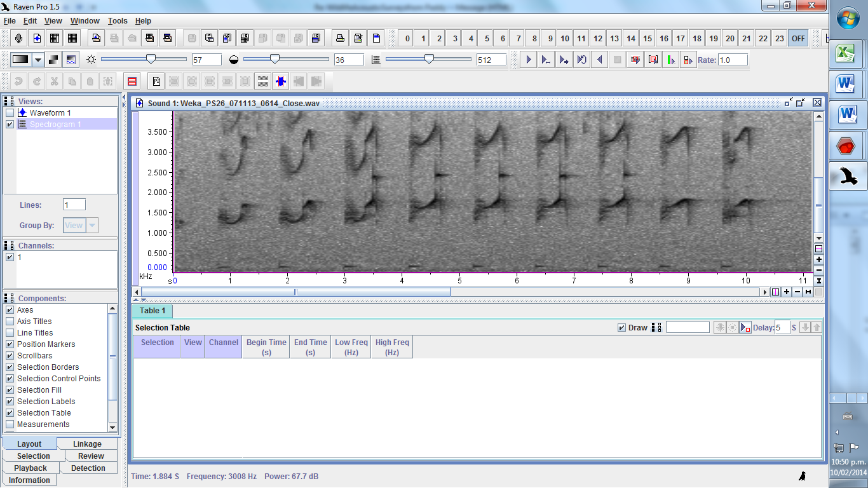This screenshot has height=488, width=868.
Task: Click the scrolling play button
Action: pos(564,60)
